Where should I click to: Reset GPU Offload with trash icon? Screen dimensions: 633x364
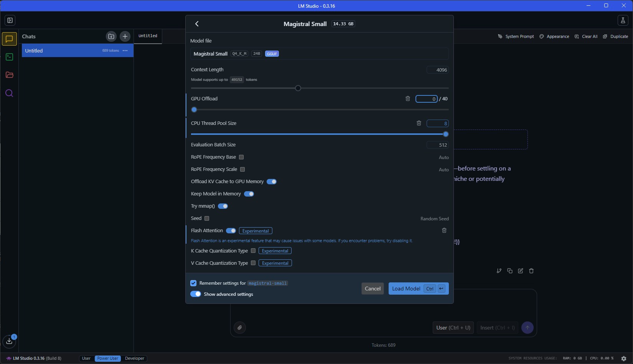pos(408,99)
